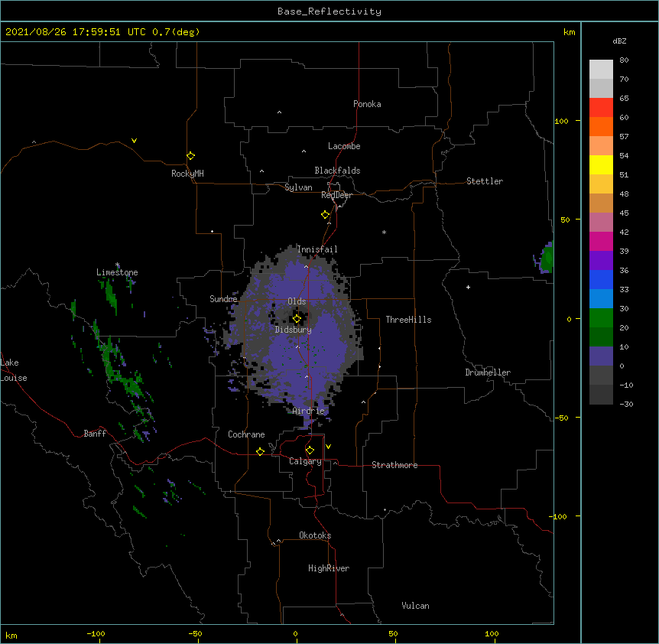Pick the magenta swatch between 42 and 39
The height and width of the screenshot is (644, 659).
pos(601,241)
